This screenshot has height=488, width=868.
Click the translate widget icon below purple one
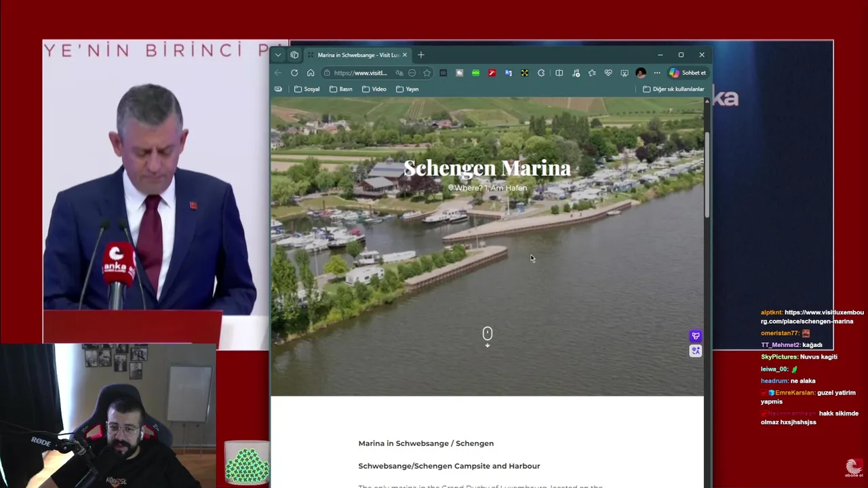[x=696, y=351]
